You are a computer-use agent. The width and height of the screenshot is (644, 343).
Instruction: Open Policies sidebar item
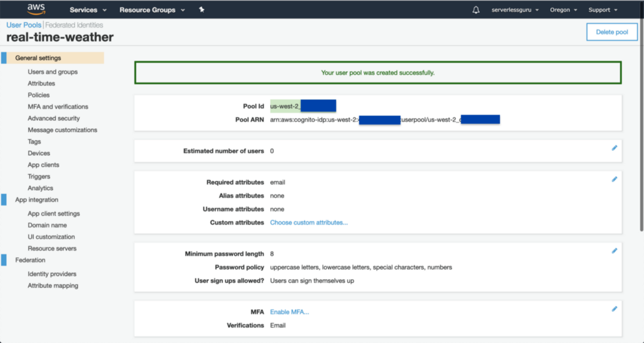tap(39, 95)
